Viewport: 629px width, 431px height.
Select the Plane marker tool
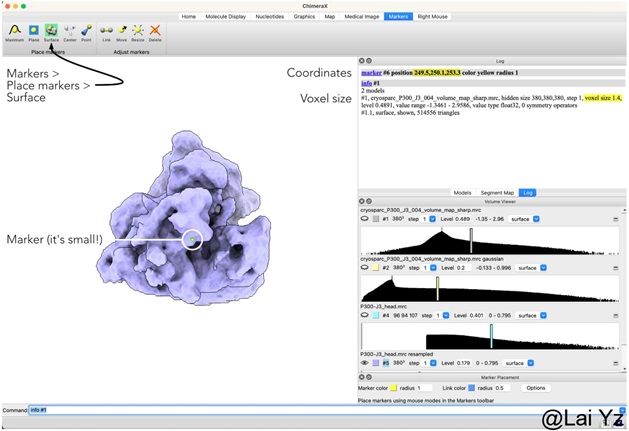(34, 33)
